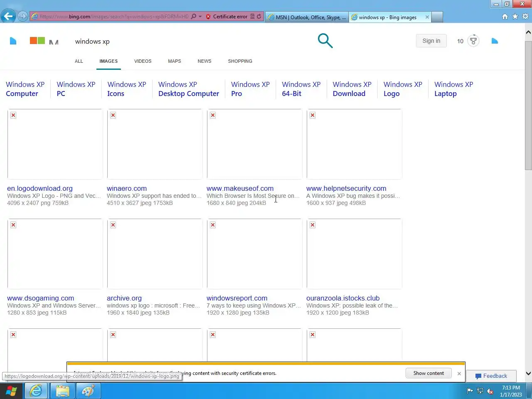This screenshot has height=399, width=532.
Task: Open the Feedback button
Action: pyautogui.click(x=491, y=376)
